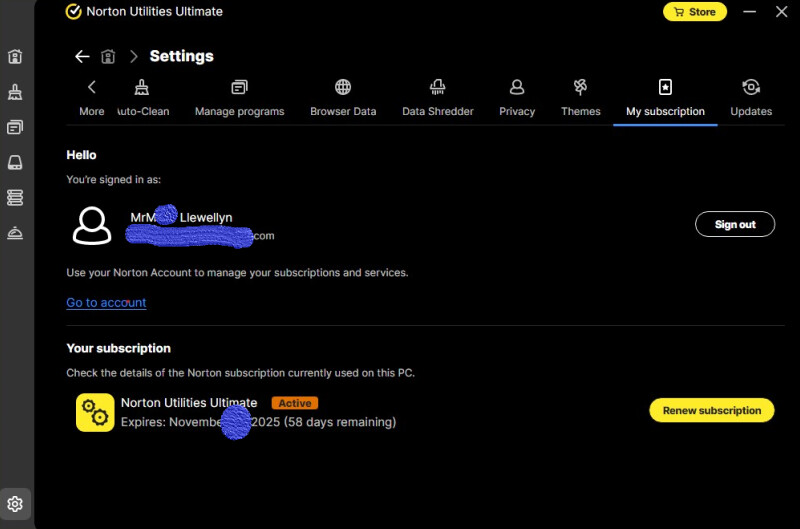Open the drive icon in left sidebar
The image size is (800, 529).
(15, 162)
